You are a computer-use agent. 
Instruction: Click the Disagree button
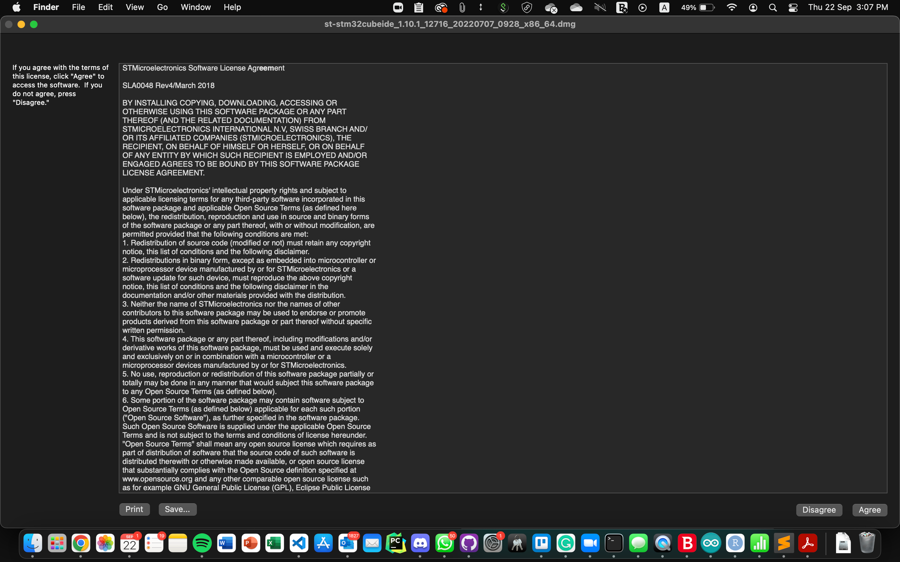coord(818,510)
